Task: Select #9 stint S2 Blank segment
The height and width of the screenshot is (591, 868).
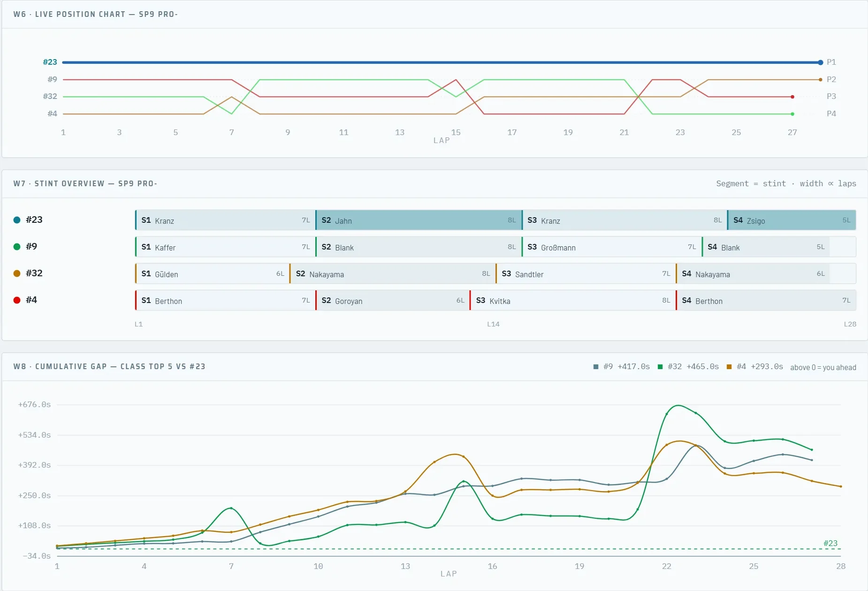Action: coord(419,247)
